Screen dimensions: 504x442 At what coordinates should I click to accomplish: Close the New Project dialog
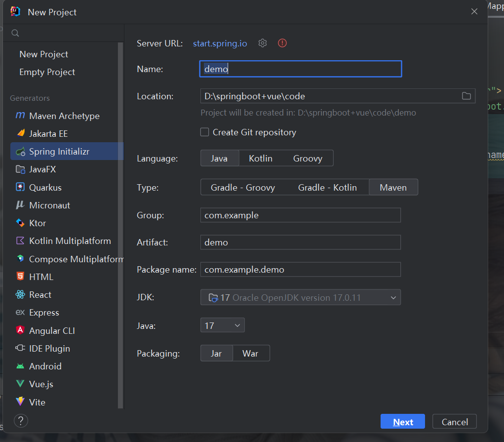(x=474, y=11)
